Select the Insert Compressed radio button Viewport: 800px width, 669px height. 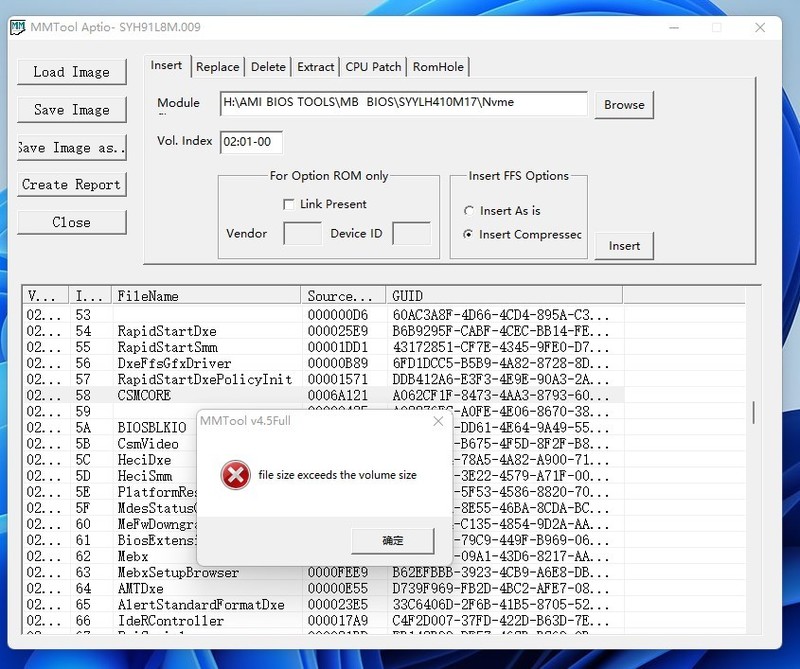468,235
